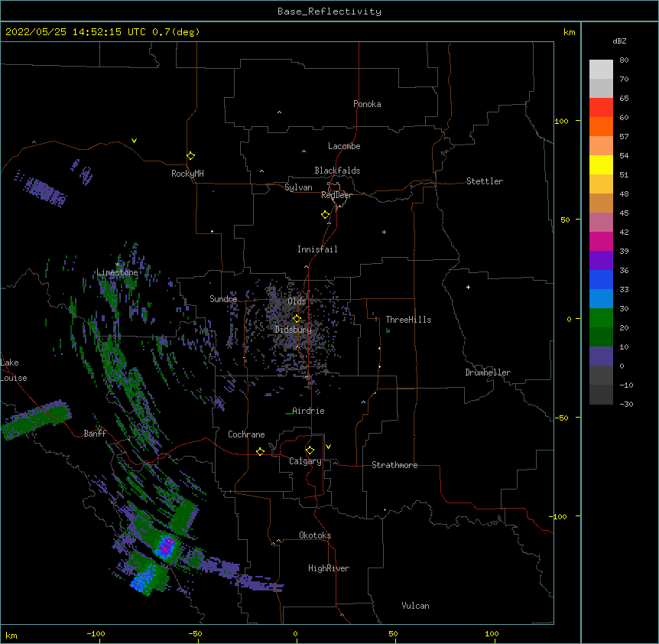The image size is (659, 644).
Task: Click the yellow station marker south of RedDeer
Action: 326,215
